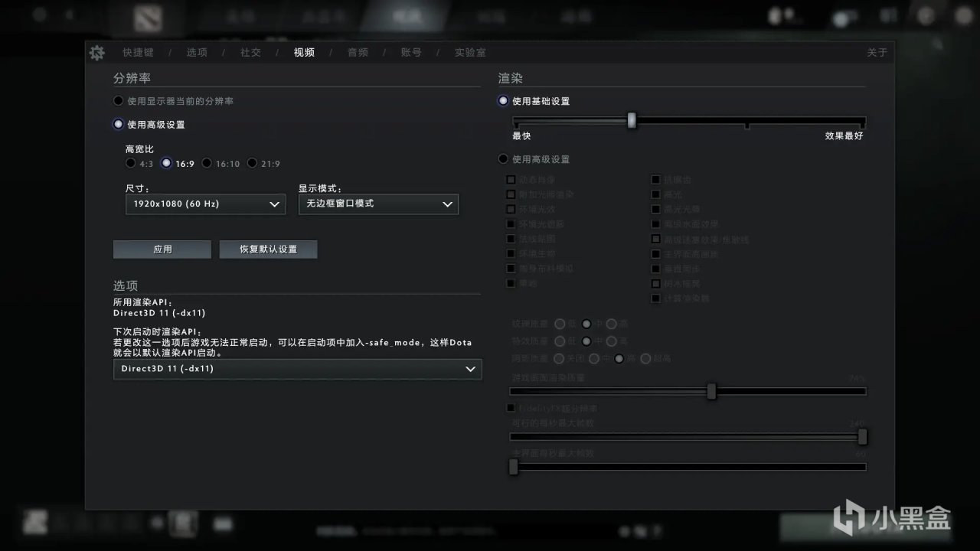Image resolution: width=980 pixels, height=551 pixels.
Task: Go to the 实验室 tab
Action: [470, 53]
